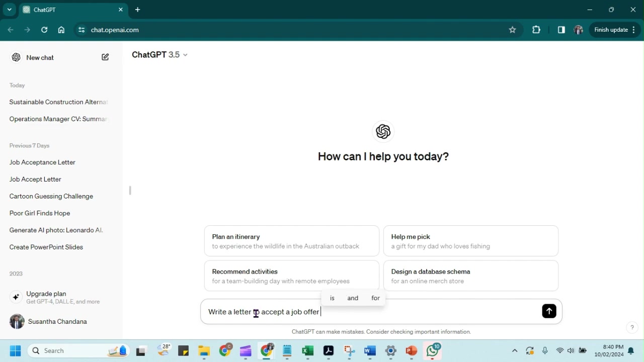Open PowerPoint from the taskbar
Screen dimensions: 644x362
pyautogui.click(x=411, y=351)
